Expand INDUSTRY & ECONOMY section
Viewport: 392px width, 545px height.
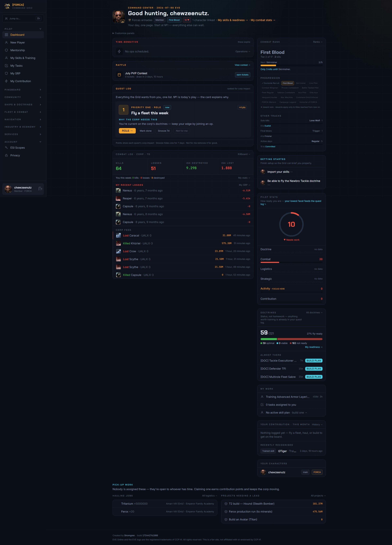pos(23,127)
